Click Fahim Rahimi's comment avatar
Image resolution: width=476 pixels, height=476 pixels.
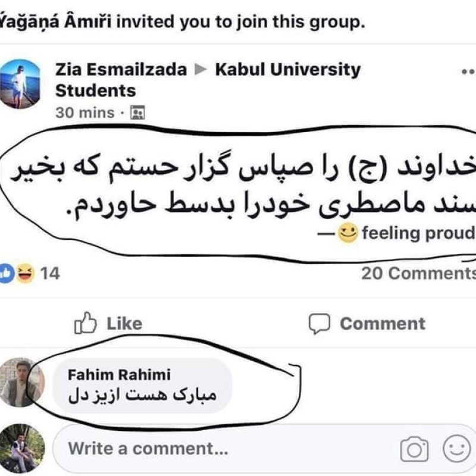coord(21,383)
